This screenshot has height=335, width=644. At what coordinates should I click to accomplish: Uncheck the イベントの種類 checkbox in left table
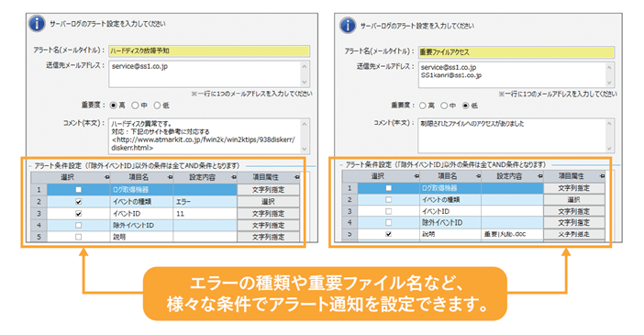tap(79, 202)
